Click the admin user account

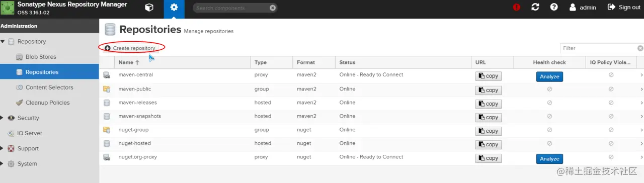pos(583,8)
